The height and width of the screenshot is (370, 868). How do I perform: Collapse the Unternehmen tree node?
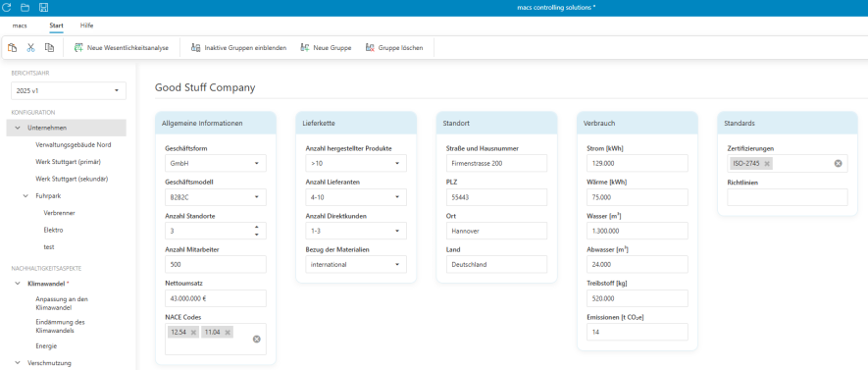(x=18, y=128)
